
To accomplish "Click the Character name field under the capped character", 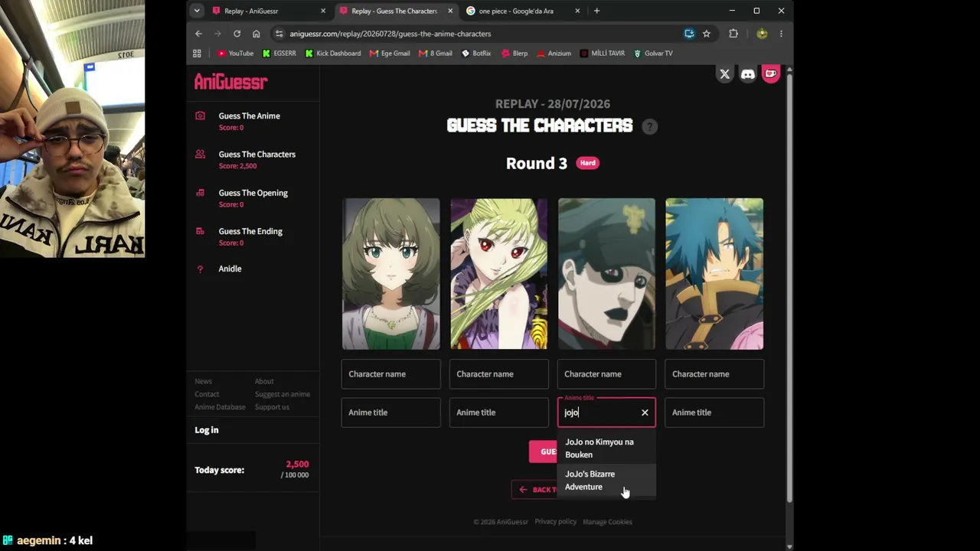I will click(606, 374).
